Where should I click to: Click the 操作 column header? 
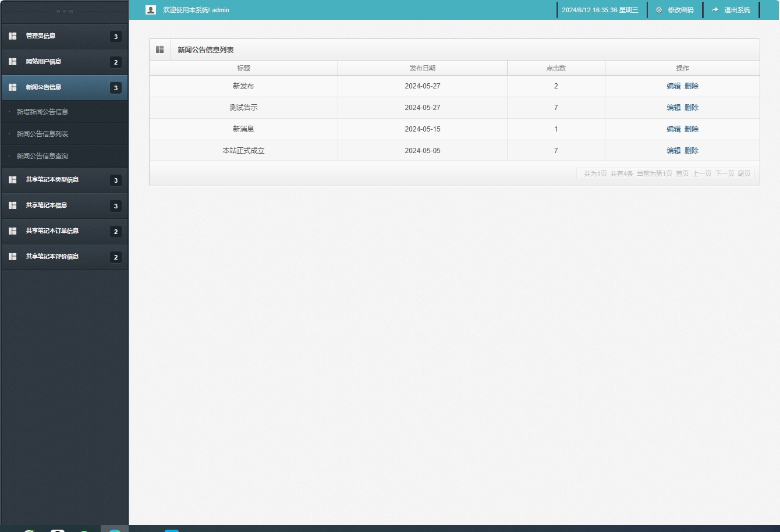pyautogui.click(x=682, y=68)
